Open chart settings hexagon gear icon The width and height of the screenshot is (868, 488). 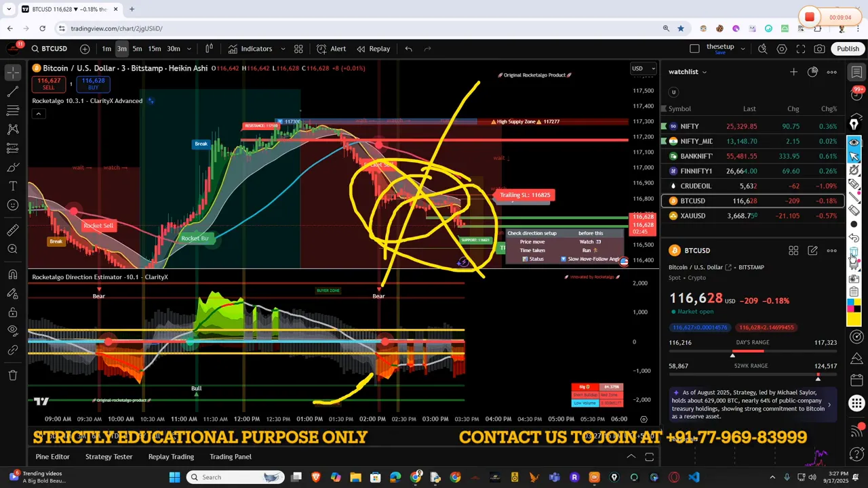[x=782, y=49]
